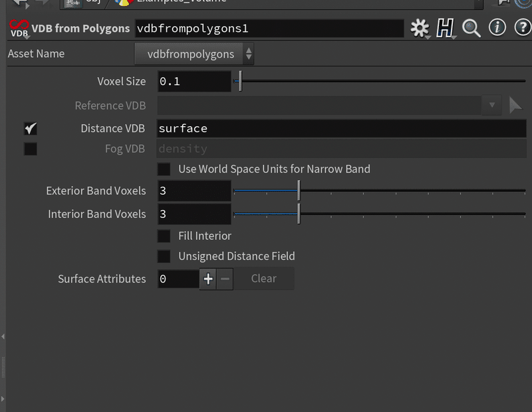Click the VDB node type icon
Screen dimensions: 532x412
click(19, 29)
